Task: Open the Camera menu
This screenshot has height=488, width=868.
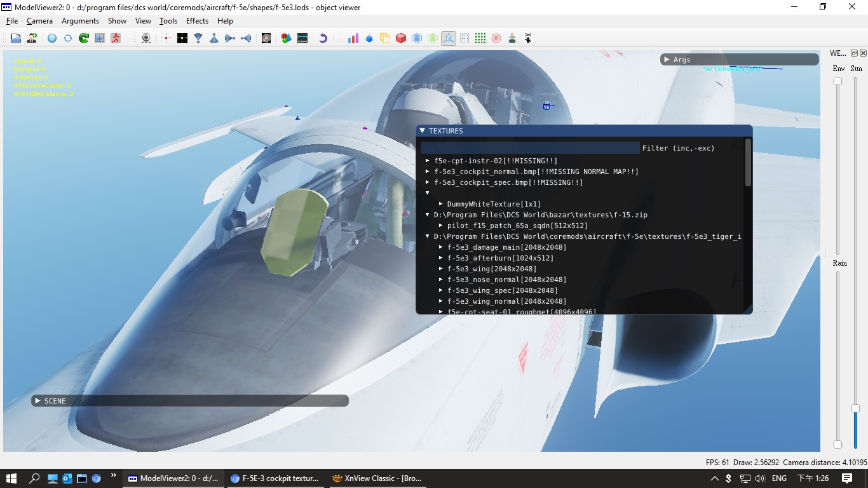Action: [39, 21]
